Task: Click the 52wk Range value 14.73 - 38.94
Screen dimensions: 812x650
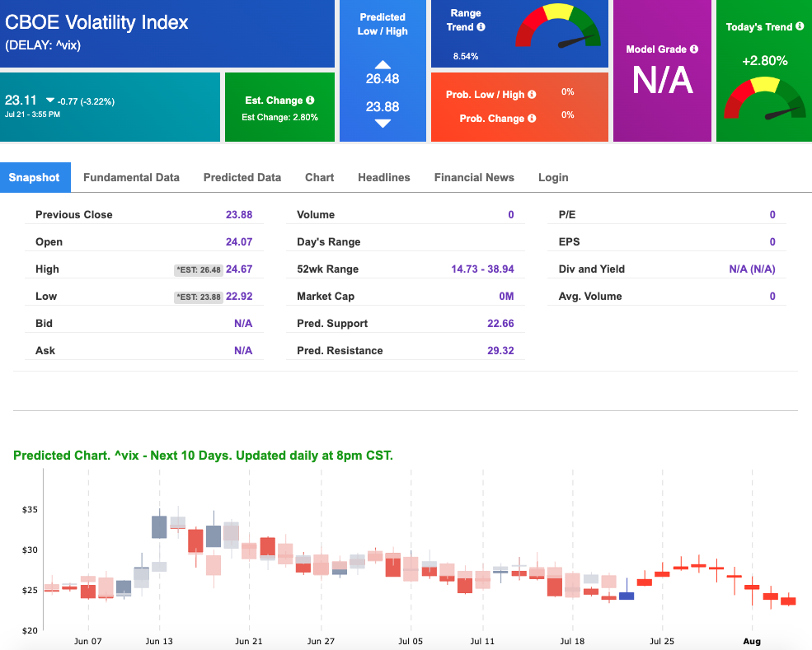Action: 482,269
